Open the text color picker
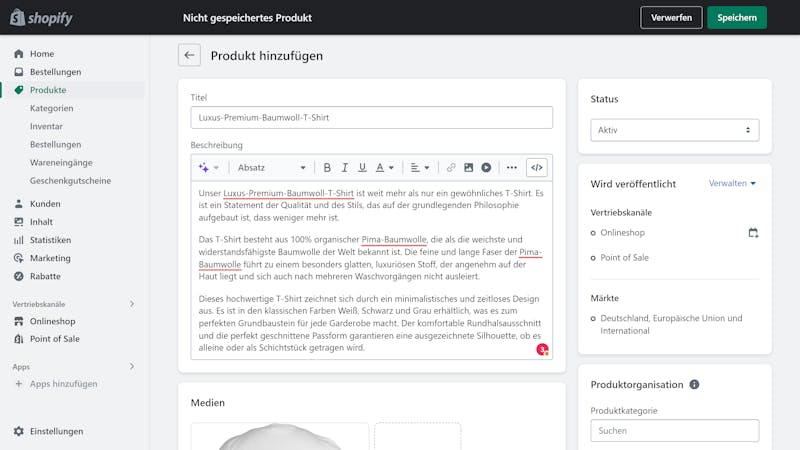The width and height of the screenshot is (800, 450). [x=385, y=167]
